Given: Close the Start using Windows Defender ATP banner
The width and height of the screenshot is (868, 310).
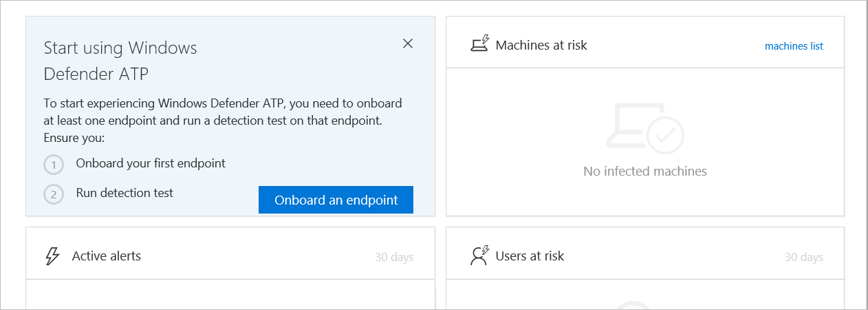Looking at the screenshot, I should click(x=408, y=43).
